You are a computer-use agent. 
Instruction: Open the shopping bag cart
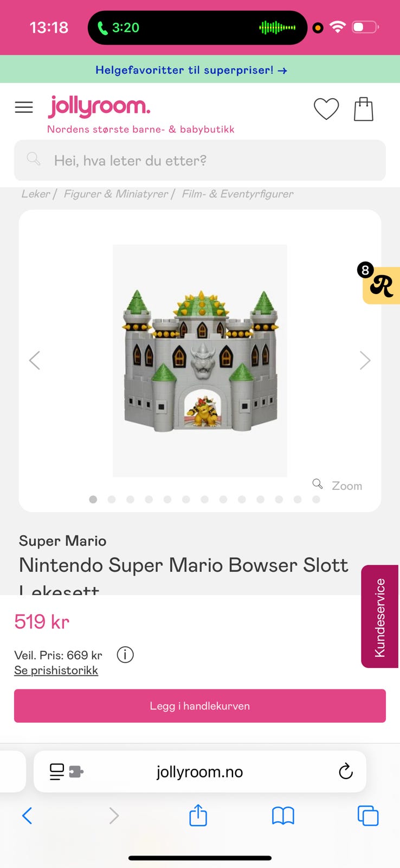point(363,109)
